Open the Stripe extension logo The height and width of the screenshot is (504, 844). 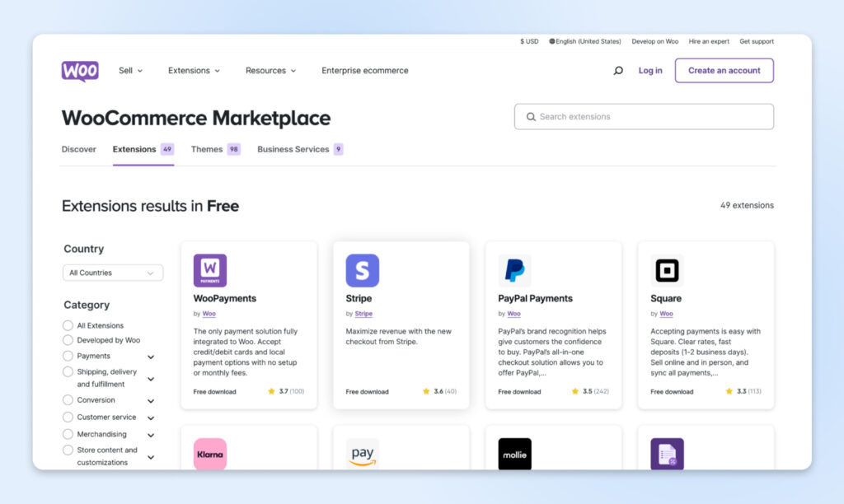click(362, 270)
